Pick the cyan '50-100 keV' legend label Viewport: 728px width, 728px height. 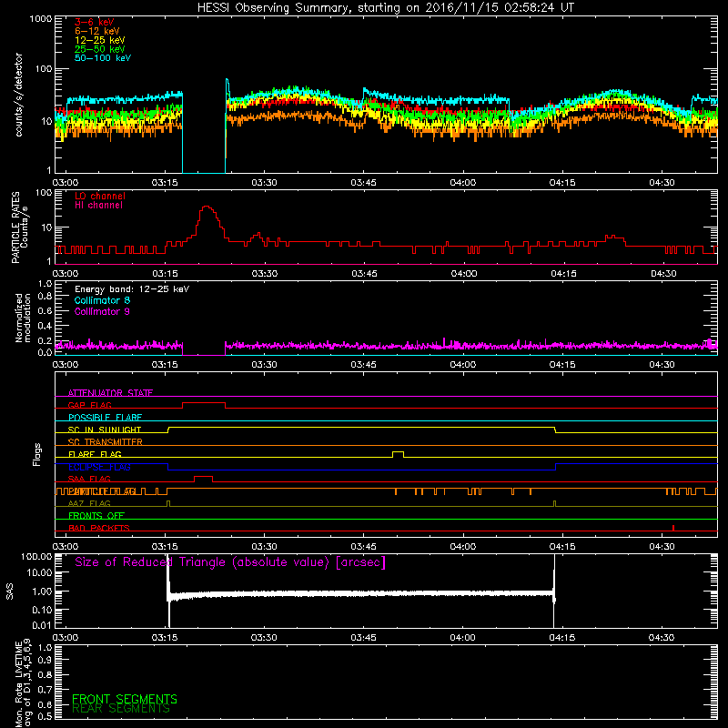pos(103,58)
